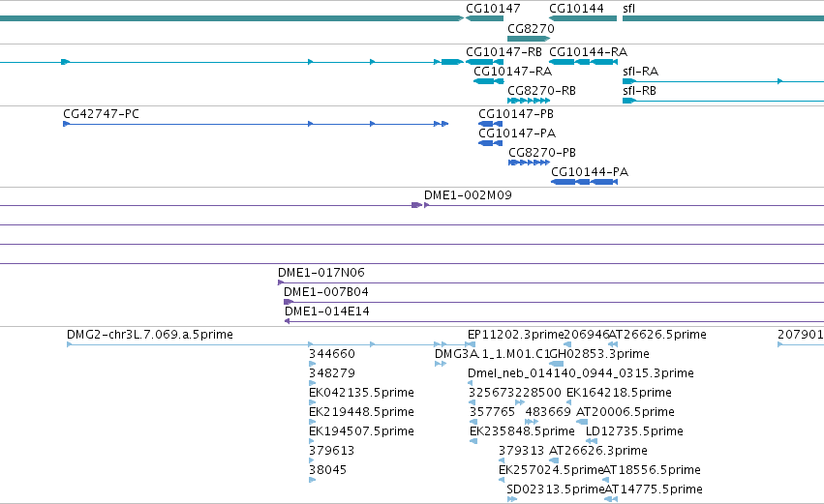Click the EP11202.3prime EST label
The width and height of the screenshot is (824, 504).
[x=515, y=335]
